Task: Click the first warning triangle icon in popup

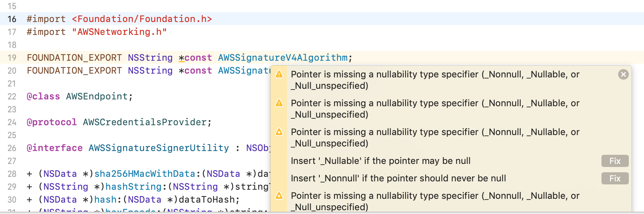Action: click(x=279, y=74)
